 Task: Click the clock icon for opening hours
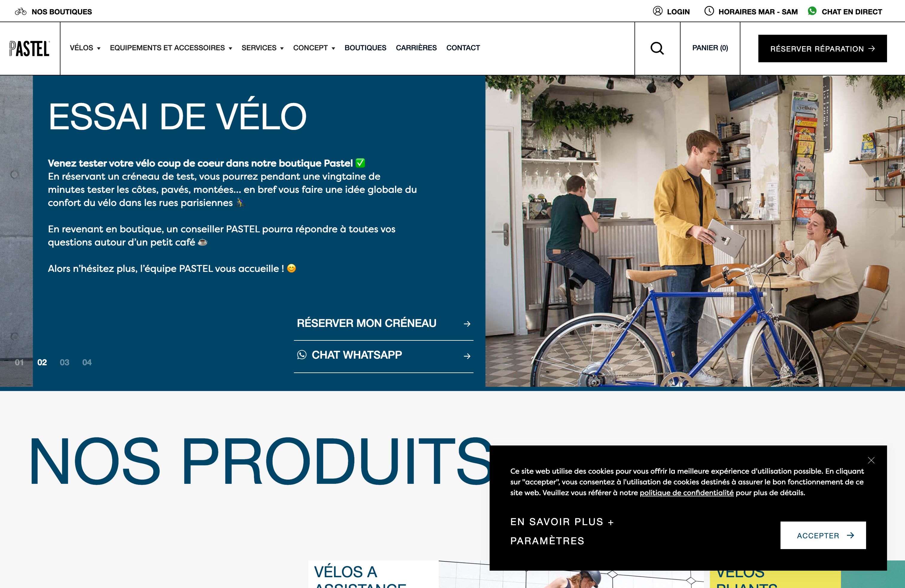click(x=709, y=11)
